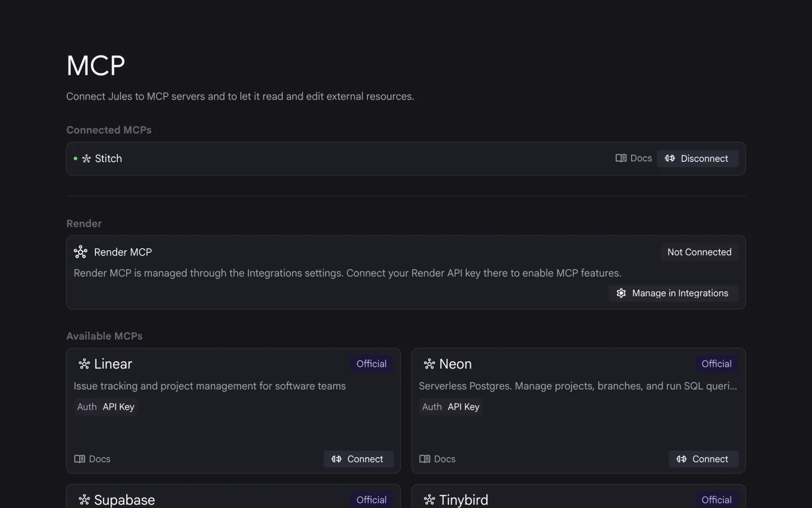Click the Render MCP node icon

[x=80, y=252]
